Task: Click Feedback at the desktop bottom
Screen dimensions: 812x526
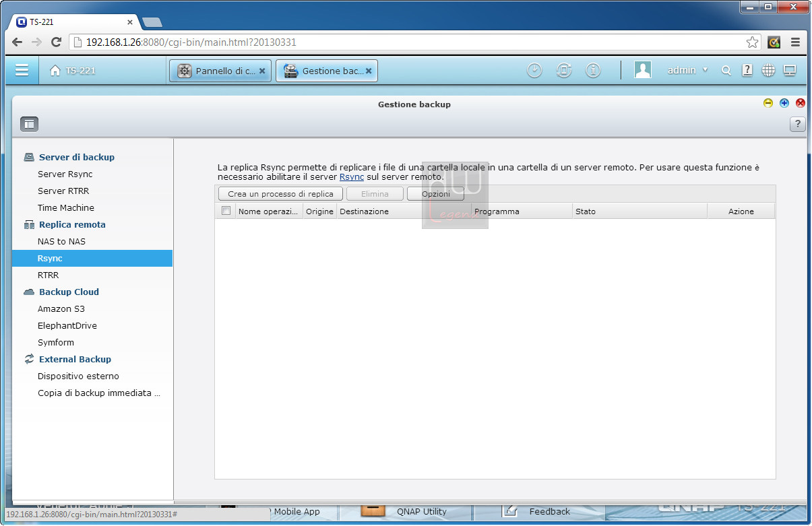Action: coord(550,511)
